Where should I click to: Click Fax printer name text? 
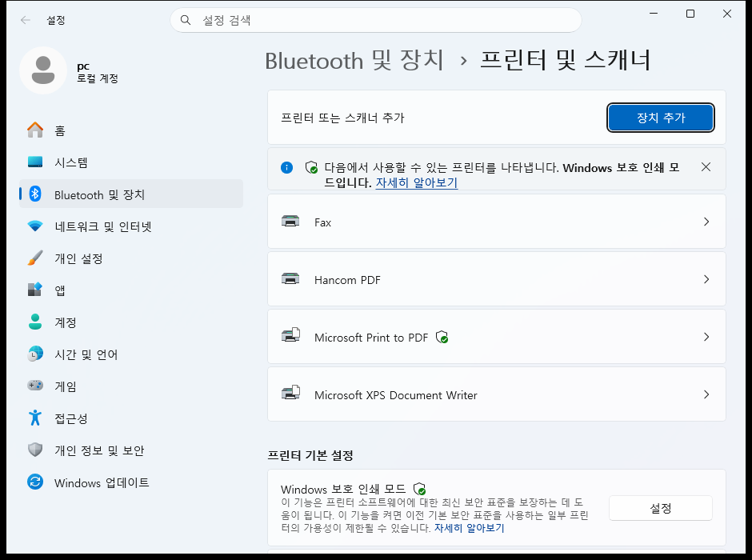click(322, 222)
